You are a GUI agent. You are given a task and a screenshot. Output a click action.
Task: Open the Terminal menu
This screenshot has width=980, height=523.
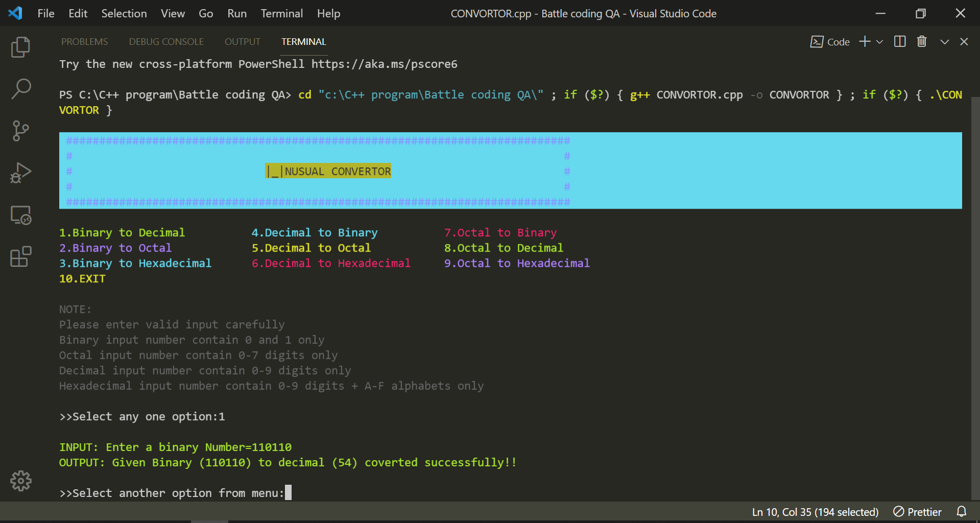(x=281, y=13)
